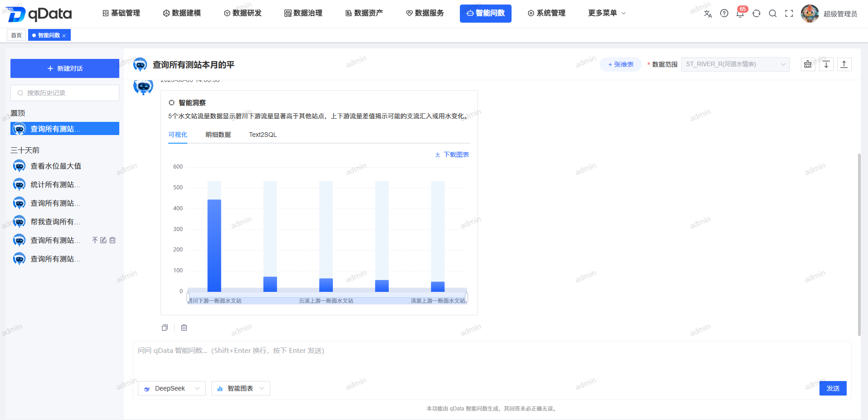Click the 云溪上游一断面水文站 axis label
The image size is (868, 420).
point(326,301)
